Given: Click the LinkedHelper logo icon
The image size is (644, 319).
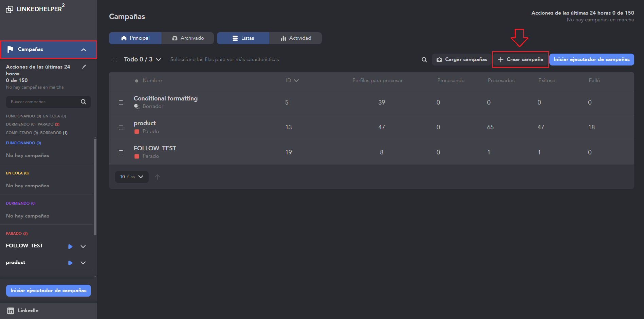Looking at the screenshot, I should pyautogui.click(x=10, y=9).
